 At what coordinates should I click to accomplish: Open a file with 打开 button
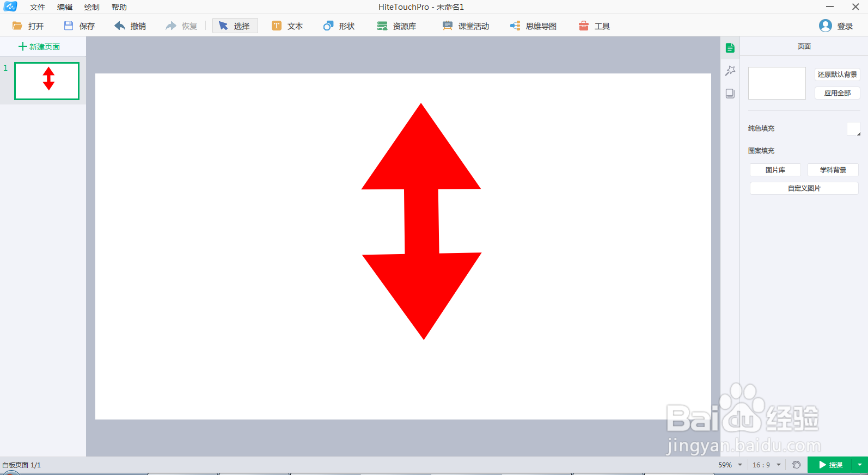click(28, 26)
